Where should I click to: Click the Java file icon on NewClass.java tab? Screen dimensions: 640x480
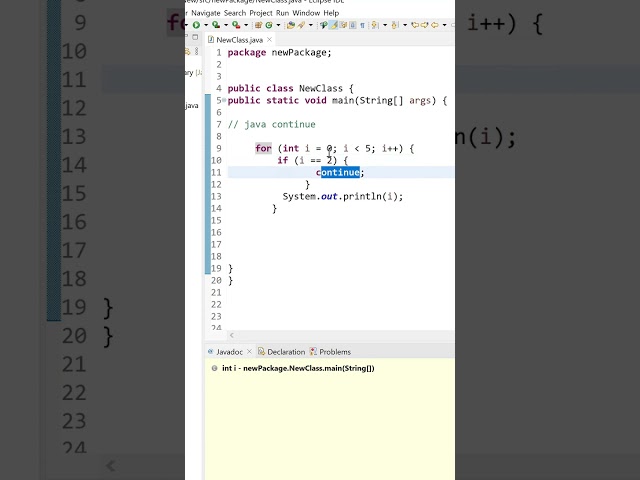point(211,40)
